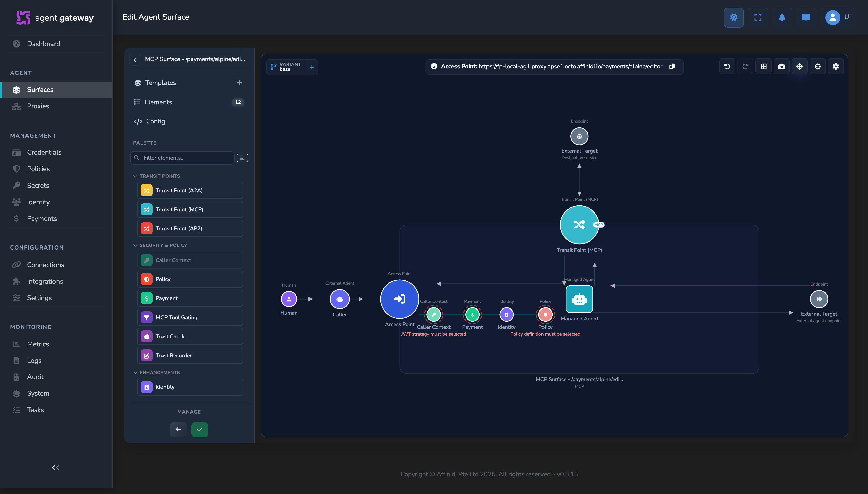868x494 pixels.
Task: Open Tasks in the sidebar
Action: click(56, 410)
